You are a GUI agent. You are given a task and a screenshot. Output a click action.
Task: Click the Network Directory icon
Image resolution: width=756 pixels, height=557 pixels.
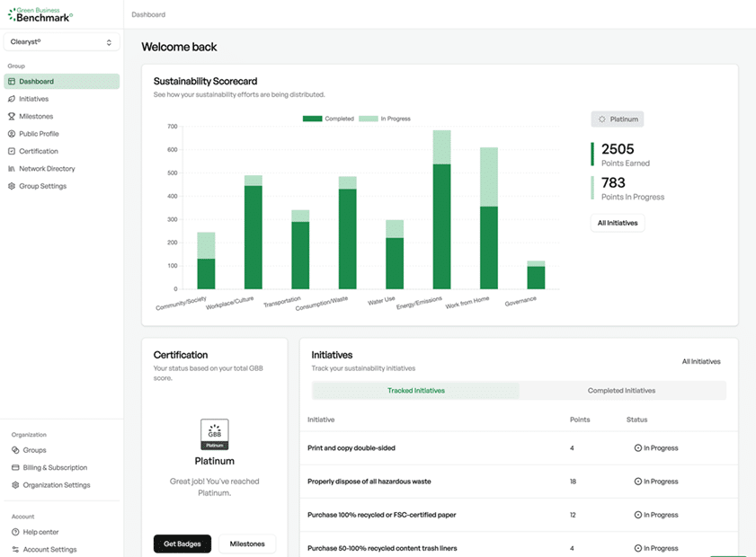(x=12, y=169)
